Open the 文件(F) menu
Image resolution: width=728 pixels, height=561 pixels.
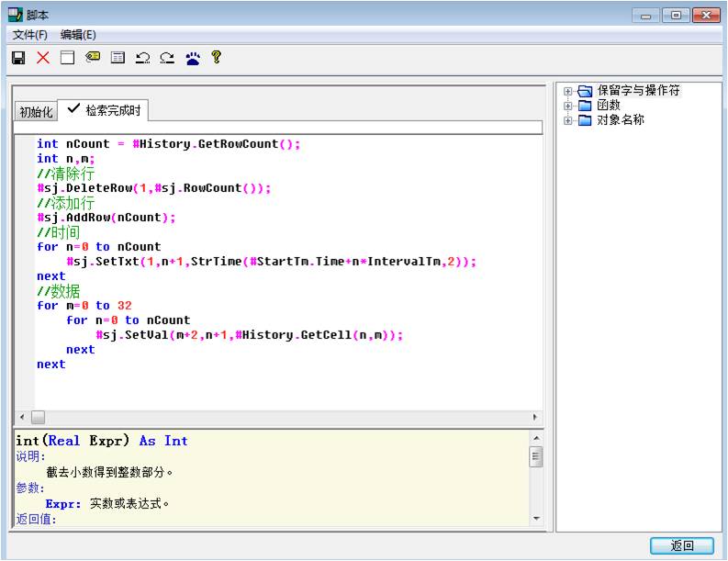pyautogui.click(x=30, y=35)
